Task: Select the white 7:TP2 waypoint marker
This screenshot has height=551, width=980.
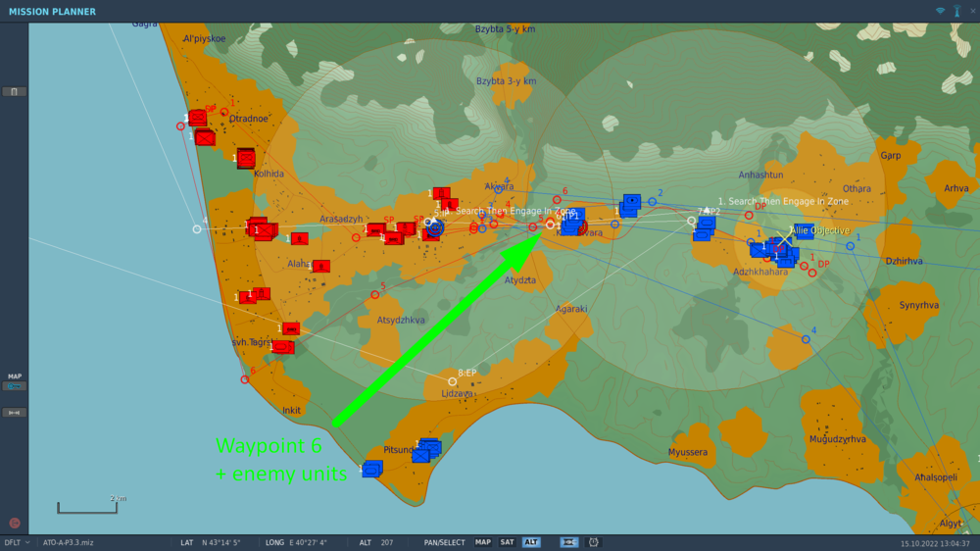Action: [x=691, y=221]
